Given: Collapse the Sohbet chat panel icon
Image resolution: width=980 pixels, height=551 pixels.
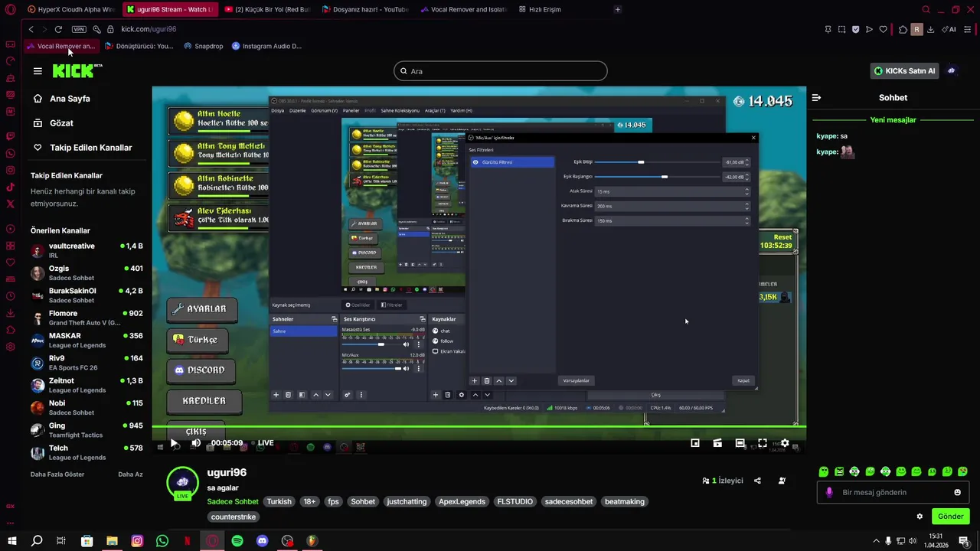Looking at the screenshot, I should (x=816, y=98).
